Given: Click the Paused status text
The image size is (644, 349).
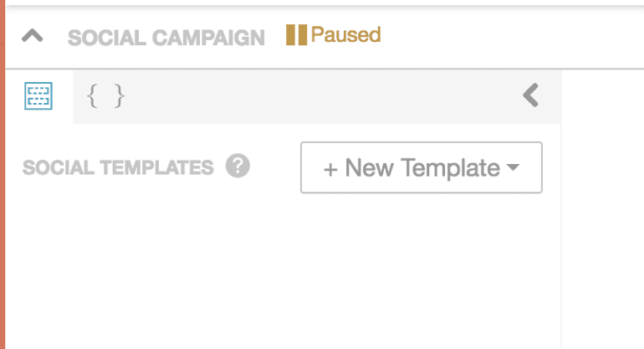Looking at the screenshot, I should [345, 35].
